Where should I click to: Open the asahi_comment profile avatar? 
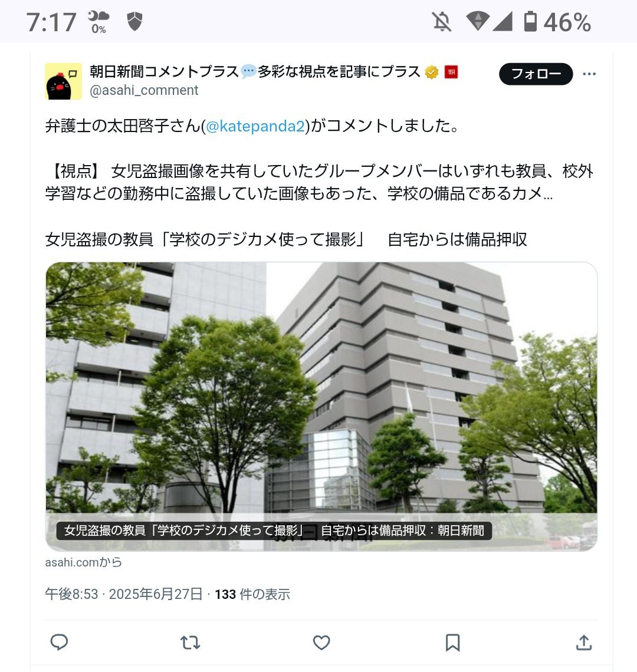coord(63,81)
